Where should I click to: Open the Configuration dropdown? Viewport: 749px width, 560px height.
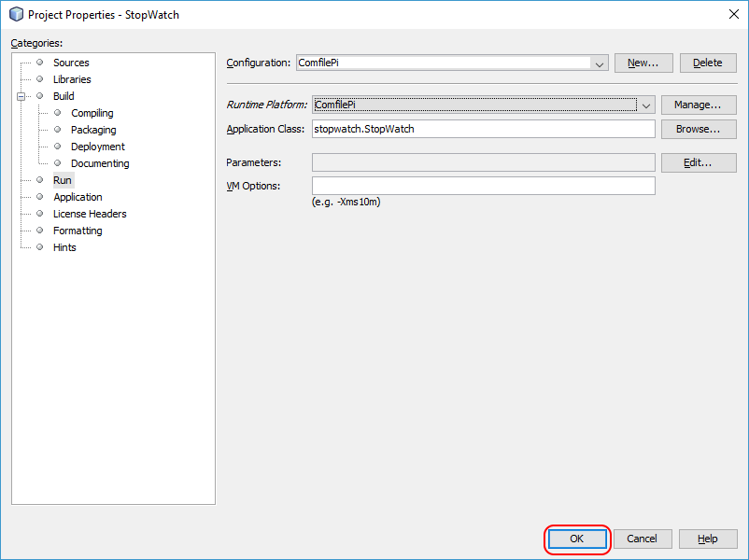pyautogui.click(x=600, y=63)
